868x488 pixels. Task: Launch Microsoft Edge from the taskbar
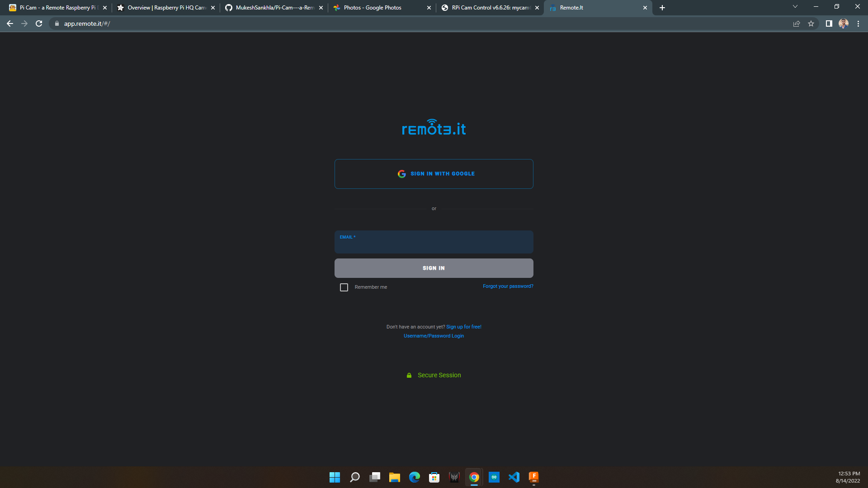tap(415, 477)
